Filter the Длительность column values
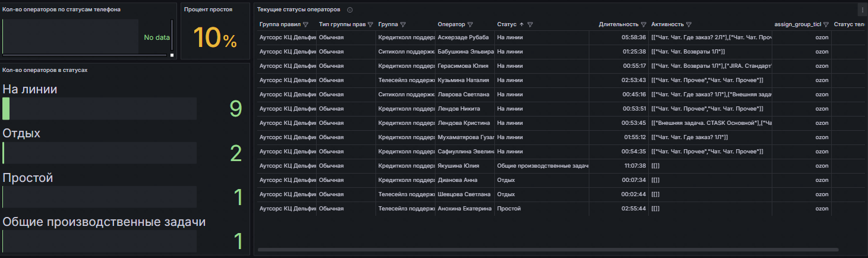The height and width of the screenshot is (258, 868). tap(643, 25)
